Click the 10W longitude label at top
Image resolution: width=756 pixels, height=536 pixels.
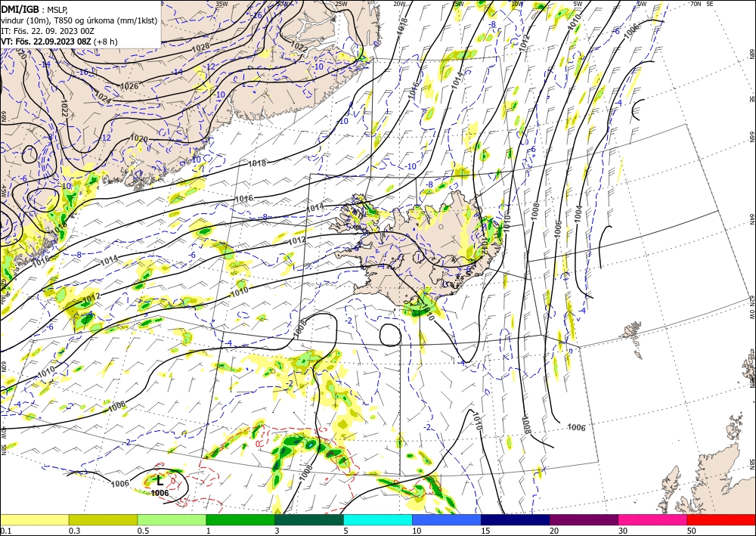coord(517,4)
